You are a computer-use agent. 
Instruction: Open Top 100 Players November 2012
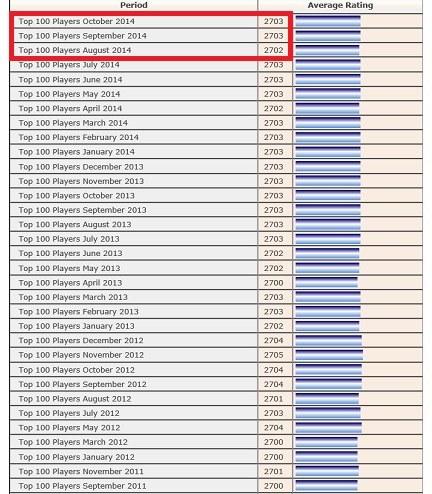coord(81,355)
